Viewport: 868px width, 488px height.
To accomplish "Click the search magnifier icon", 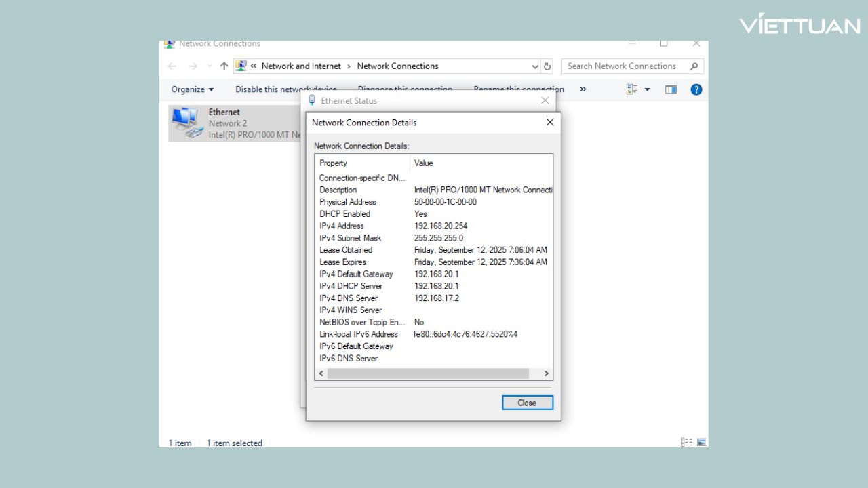I will tap(693, 66).
